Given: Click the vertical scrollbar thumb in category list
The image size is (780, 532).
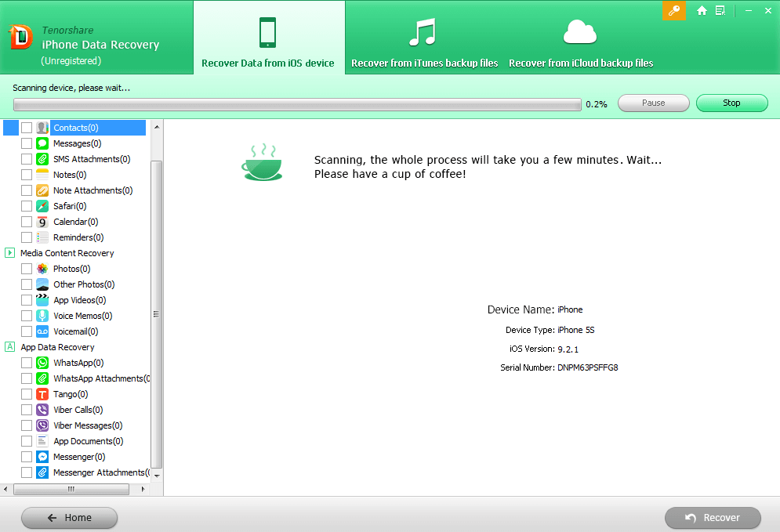Looking at the screenshot, I should (156, 314).
